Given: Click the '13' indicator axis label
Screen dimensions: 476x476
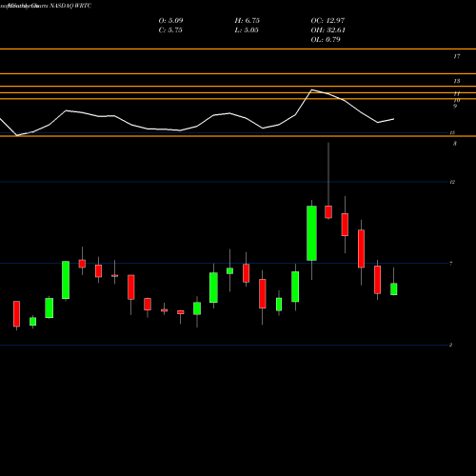Looking at the screenshot, I should pos(457,81).
